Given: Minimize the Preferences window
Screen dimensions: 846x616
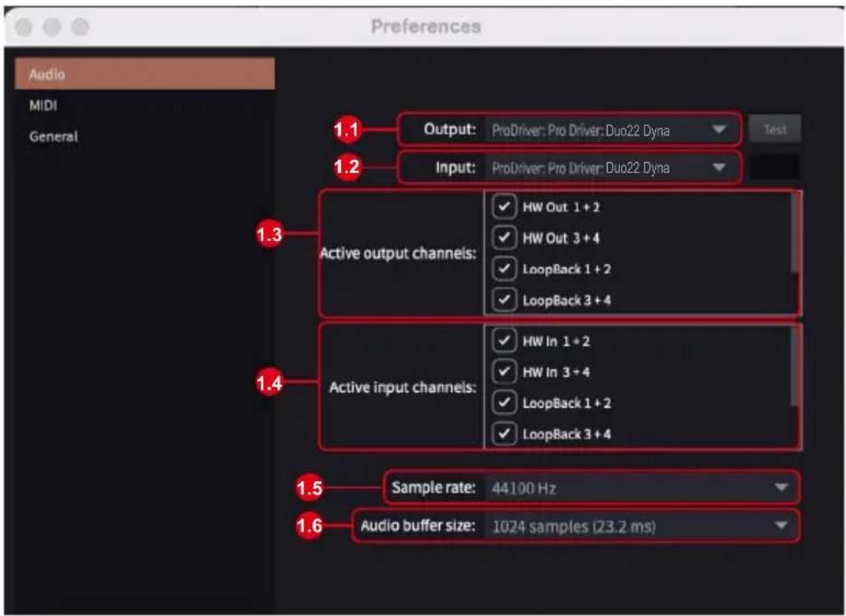Looking at the screenshot, I should pyautogui.click(x=52, y=26).
